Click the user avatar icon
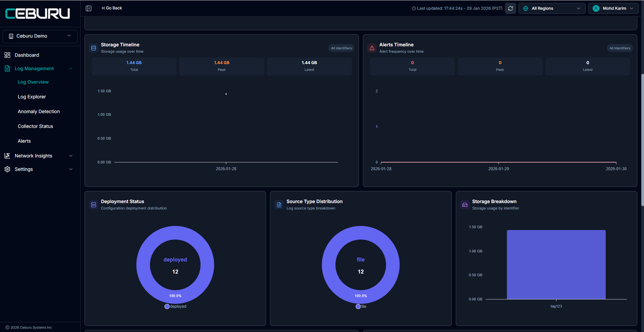The width and height of the screenshot is (644, 332). click(x=596, y=8)
